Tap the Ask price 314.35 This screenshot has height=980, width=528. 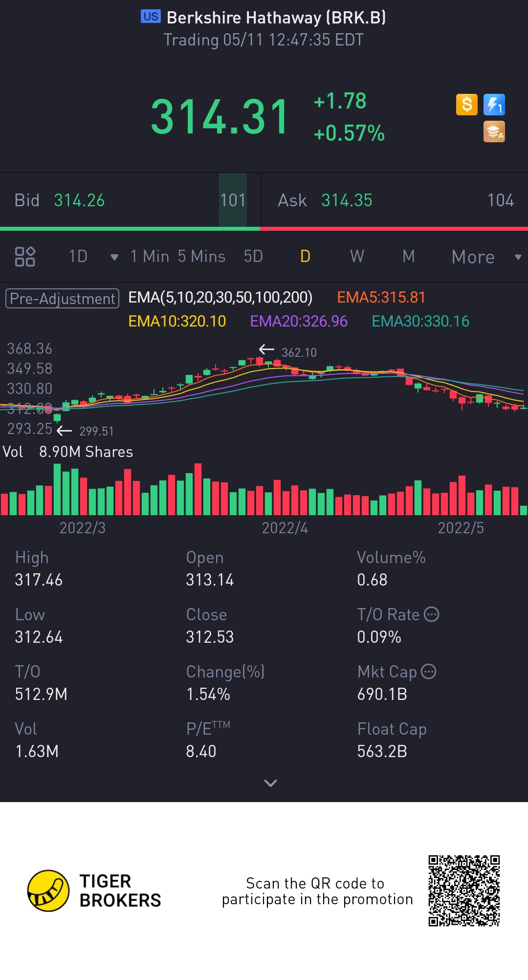pos(347,200)
